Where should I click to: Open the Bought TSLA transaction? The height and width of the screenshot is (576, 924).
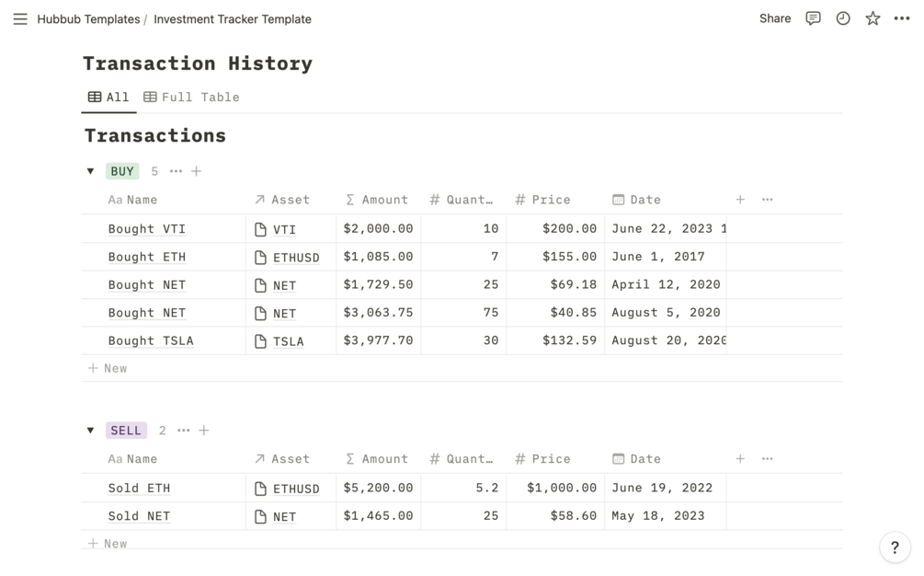(151, 340)
